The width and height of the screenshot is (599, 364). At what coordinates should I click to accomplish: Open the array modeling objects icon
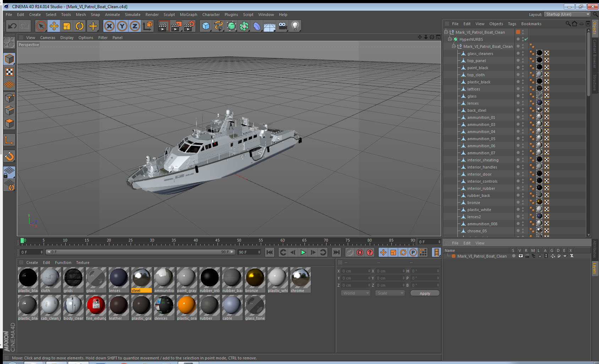click(244, 26)
